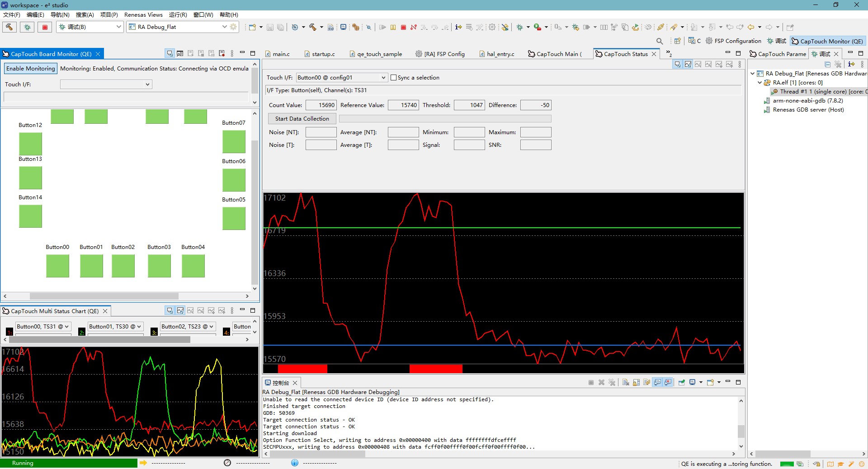Image resolution: width=868 pixels, height=469 pixels.
Task: Toggle Show Console on Output icon
Action: point(657,382)
